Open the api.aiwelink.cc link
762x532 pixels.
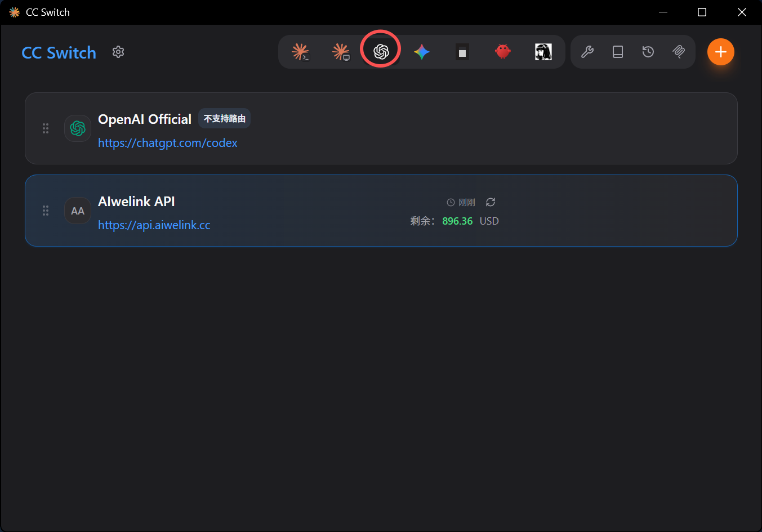[154, 225]
